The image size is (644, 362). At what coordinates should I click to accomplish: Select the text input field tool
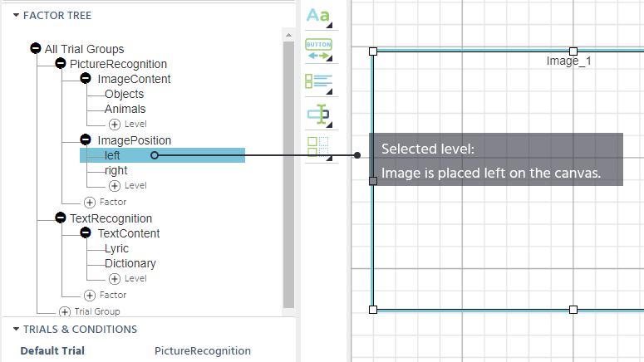point(319,115)
